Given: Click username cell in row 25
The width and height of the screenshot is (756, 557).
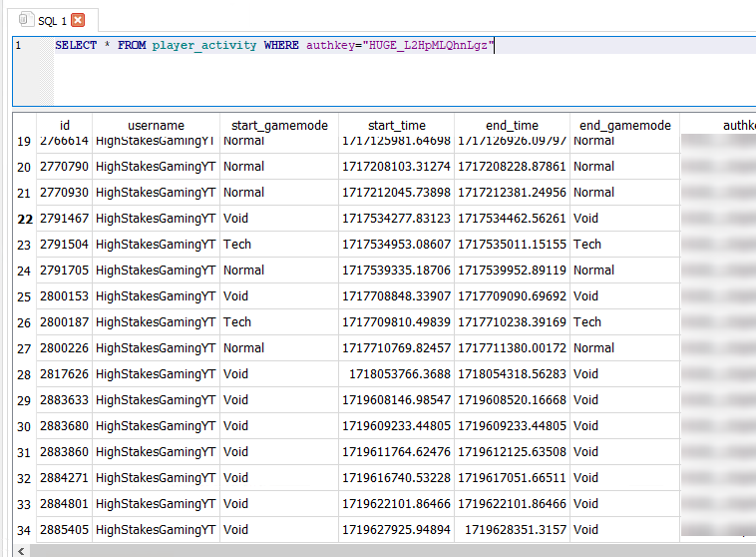Looking at the screenshot, I should pyautogui.click(x=156, y=296).
